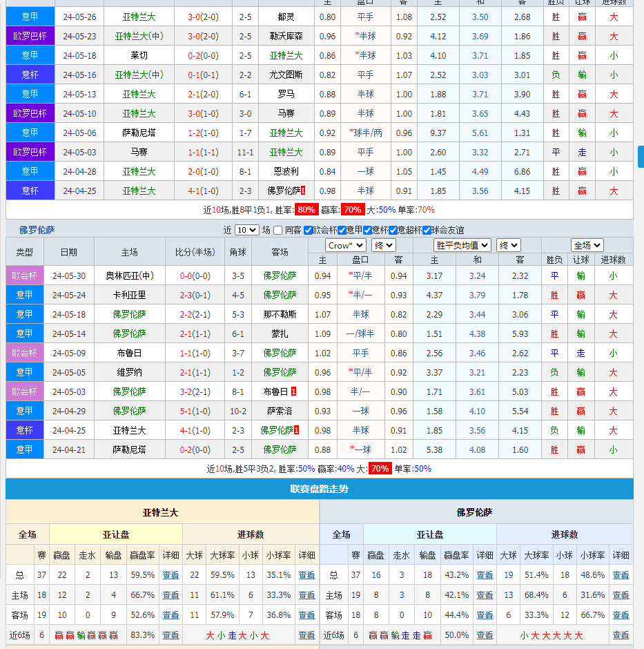Click the blue side tab on the right edge

pyautogui.click(x=641, y=157)
